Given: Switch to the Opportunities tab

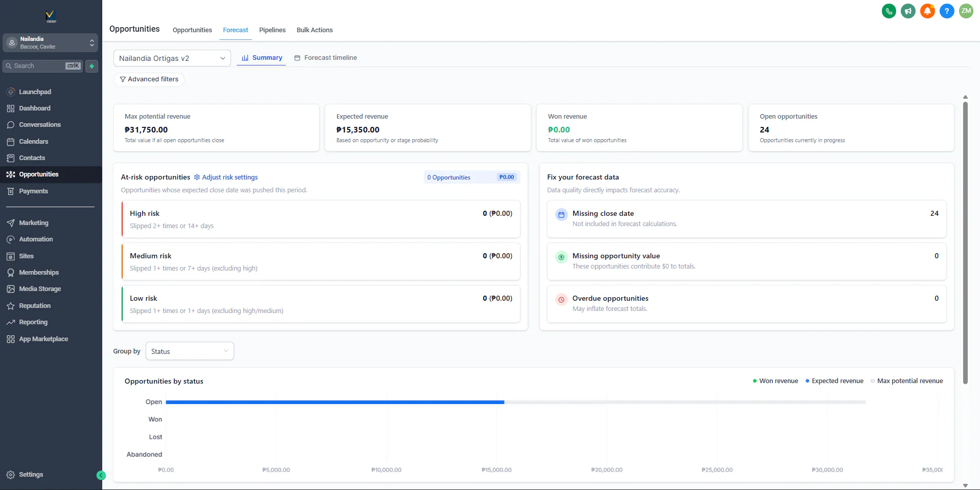Looking at the screenshot, I should pos(192,30).
